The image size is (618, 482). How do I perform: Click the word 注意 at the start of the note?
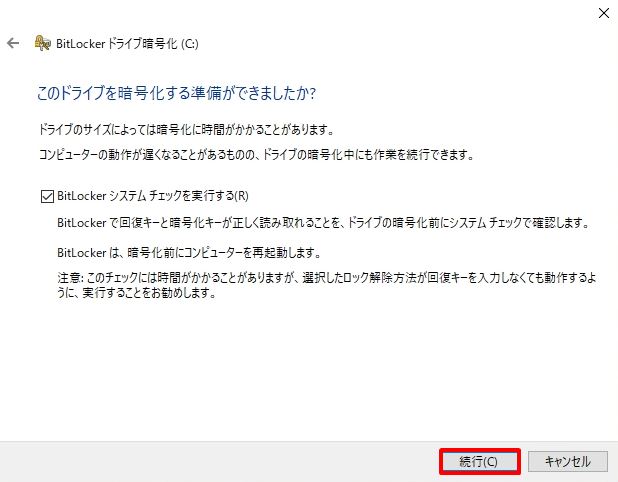pyautogui.click(x=69, y=278)
